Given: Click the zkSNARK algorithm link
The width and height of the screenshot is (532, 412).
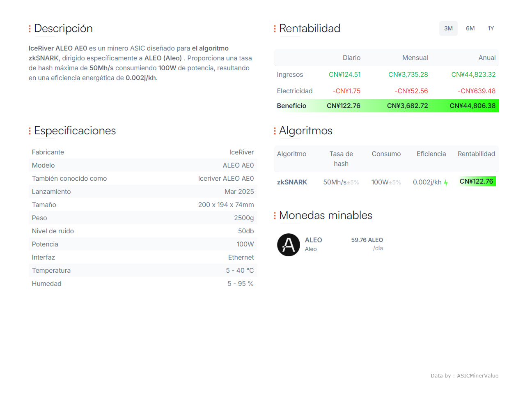Looking at the screenshot, I should click(x=292, y=182).
